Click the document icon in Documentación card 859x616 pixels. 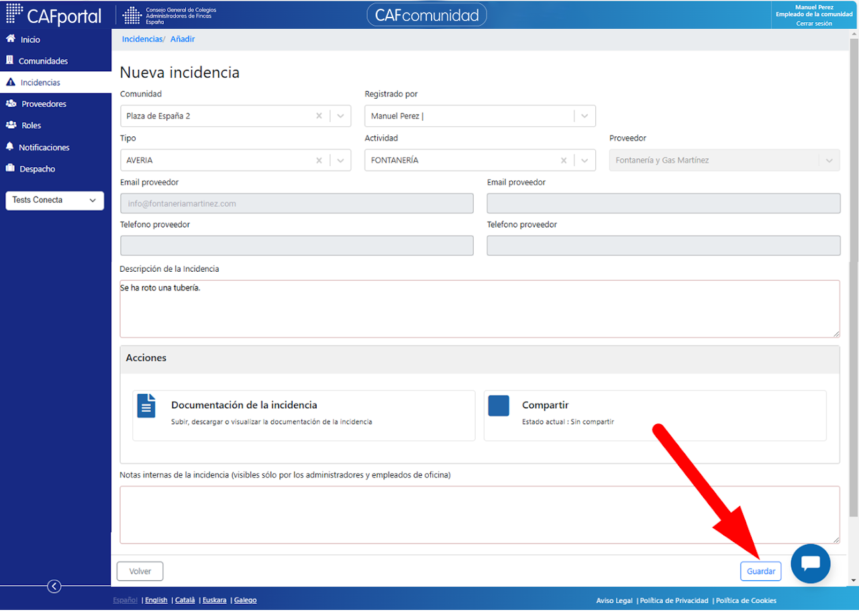(146, 406)
